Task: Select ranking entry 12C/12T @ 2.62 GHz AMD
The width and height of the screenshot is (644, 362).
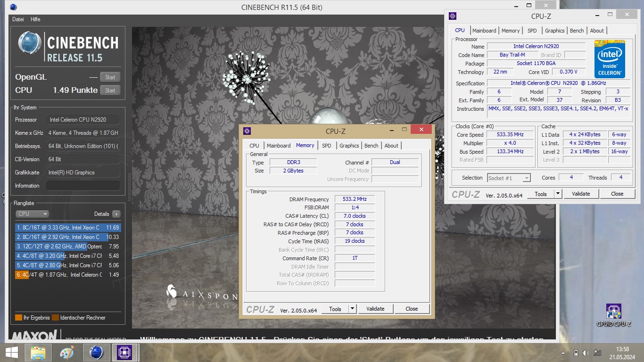Action: point(68,247)
